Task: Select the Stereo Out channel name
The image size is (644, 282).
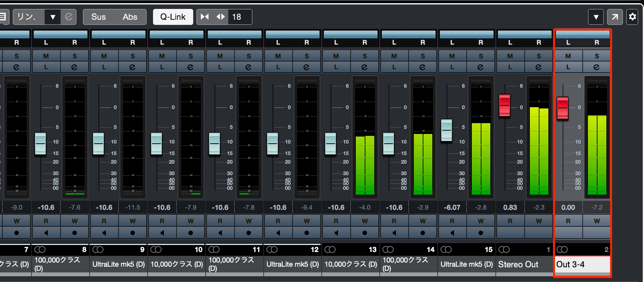Action: point(524,264)
